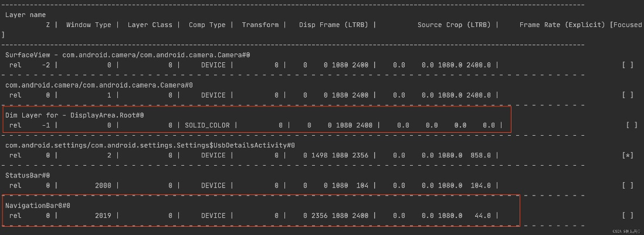Select the Dim Layer for DisplayArea.Root#0 line
644x235 pixels.
coord(74,115)
